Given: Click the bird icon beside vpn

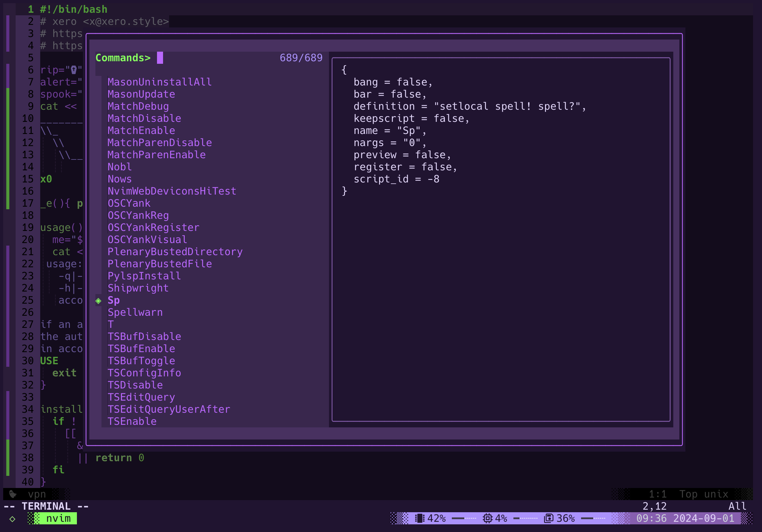Looking at the screenshot, I should 13,494.
